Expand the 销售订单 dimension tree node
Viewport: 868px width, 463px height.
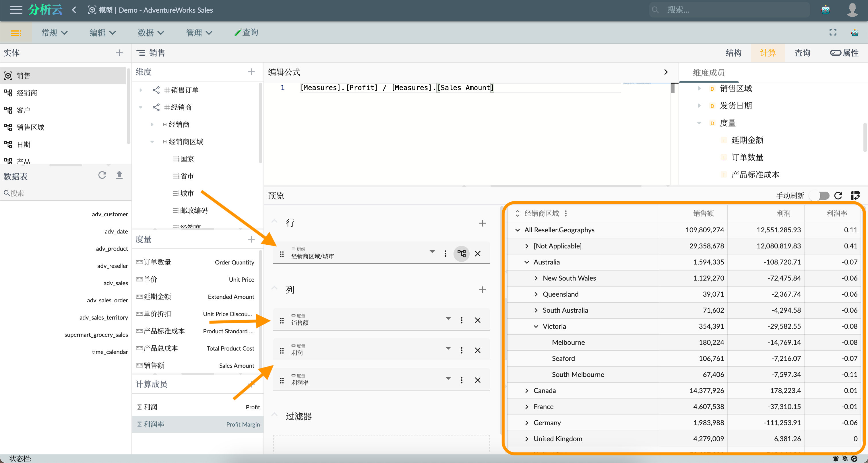141,90
